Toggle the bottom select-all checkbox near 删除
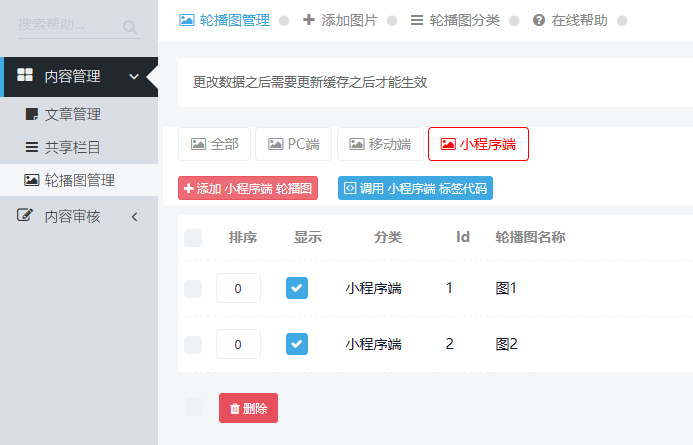Viewport: 693px width, 445px height. click(x=194, y=407)
